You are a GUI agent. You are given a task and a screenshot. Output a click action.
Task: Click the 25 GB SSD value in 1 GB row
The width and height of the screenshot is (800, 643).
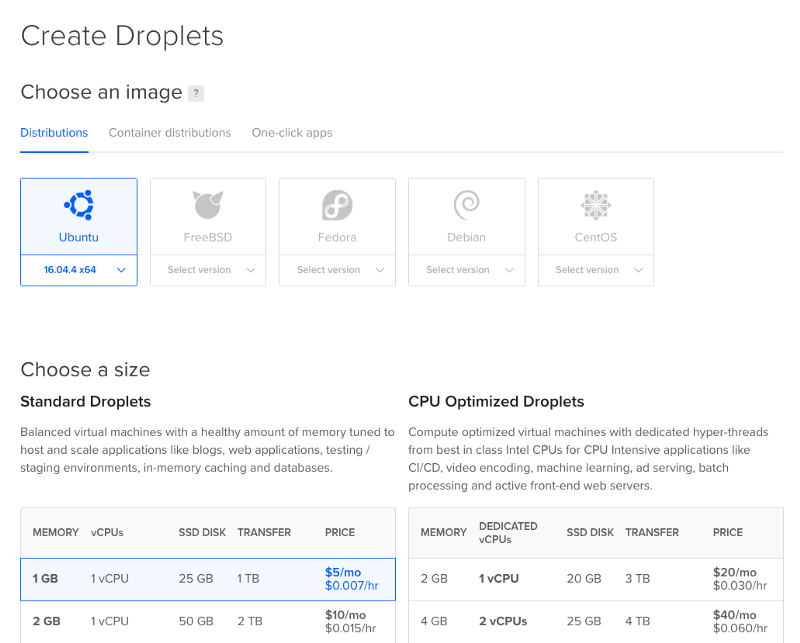click(x=196, y=579)
